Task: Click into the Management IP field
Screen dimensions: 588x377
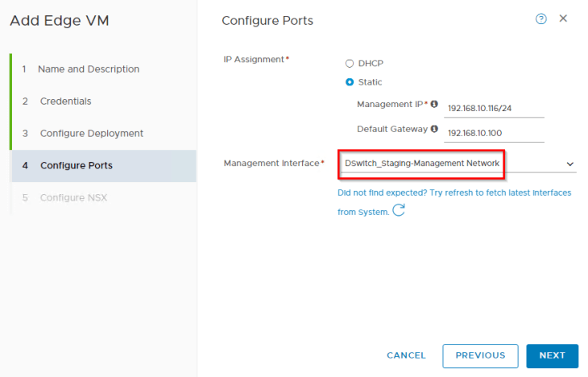Action: (x=495, y=106)
